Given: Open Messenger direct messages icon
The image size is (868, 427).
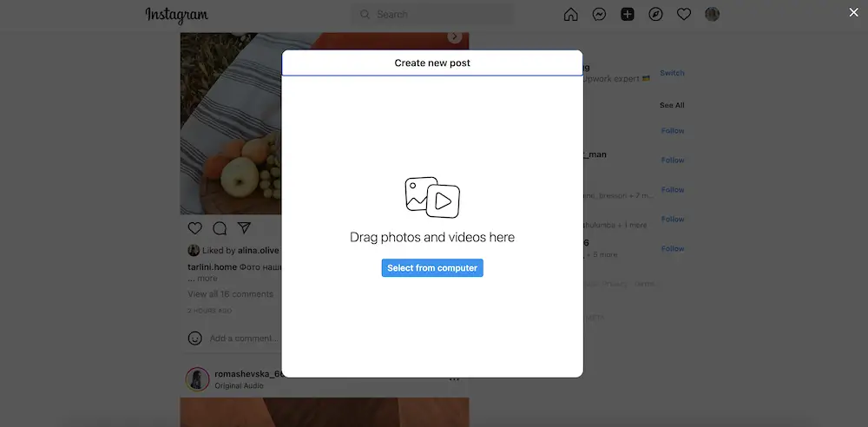Looking at the screenshot, I should pos(599,15).
